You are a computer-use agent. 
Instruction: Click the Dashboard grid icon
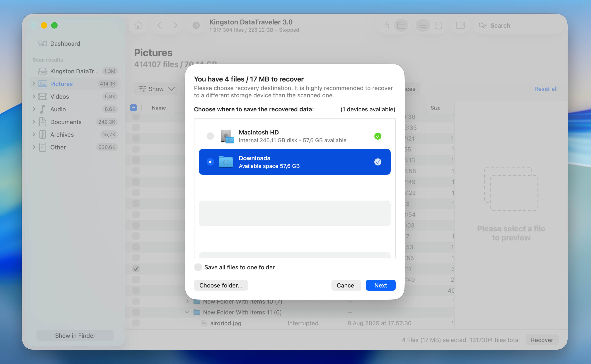[x=43, y=43]
